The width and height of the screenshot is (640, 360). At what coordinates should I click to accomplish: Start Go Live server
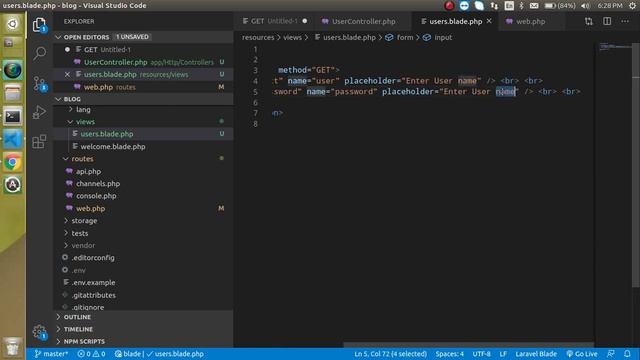click(582, 354)
